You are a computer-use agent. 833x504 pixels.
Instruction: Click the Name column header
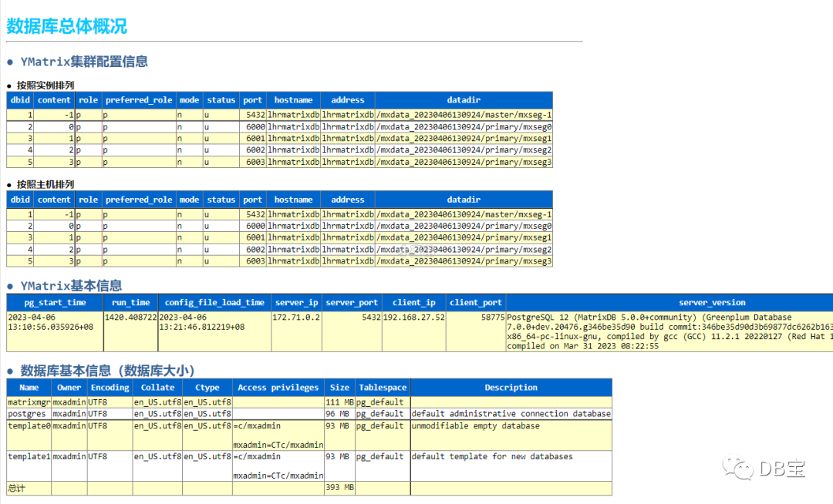pos(29,388)
